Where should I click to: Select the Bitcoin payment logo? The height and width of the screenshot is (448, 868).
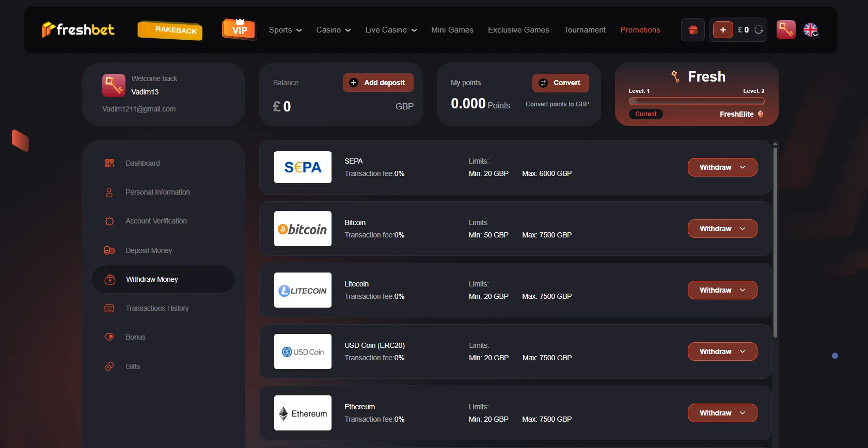(x=303, y=229)
